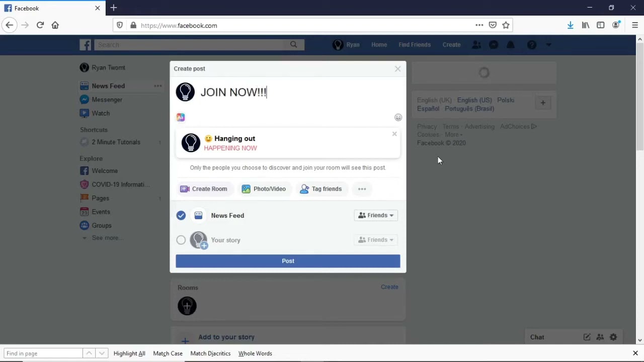
Task: Open friend requests icon in header
Action: click(476, 45)
